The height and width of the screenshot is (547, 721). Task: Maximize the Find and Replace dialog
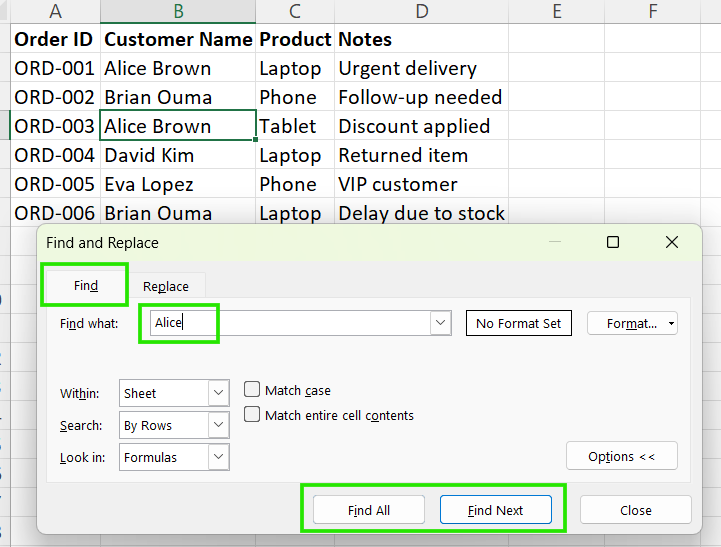(613, 242)
